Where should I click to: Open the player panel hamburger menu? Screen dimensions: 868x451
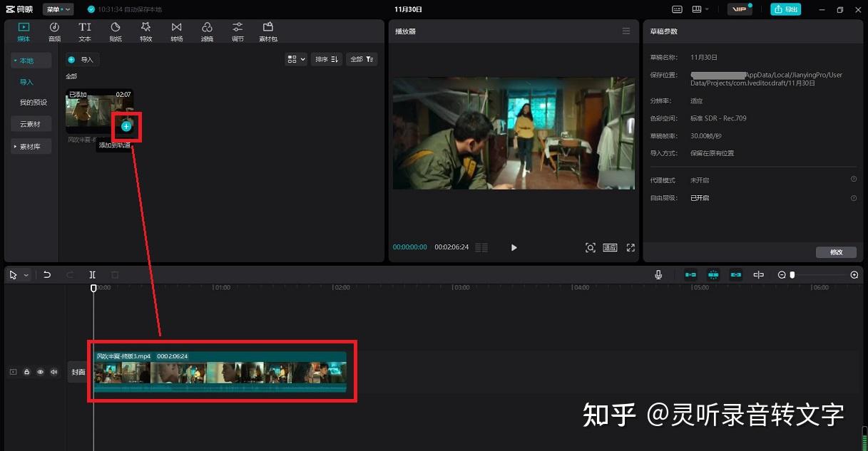click(626, 31)
